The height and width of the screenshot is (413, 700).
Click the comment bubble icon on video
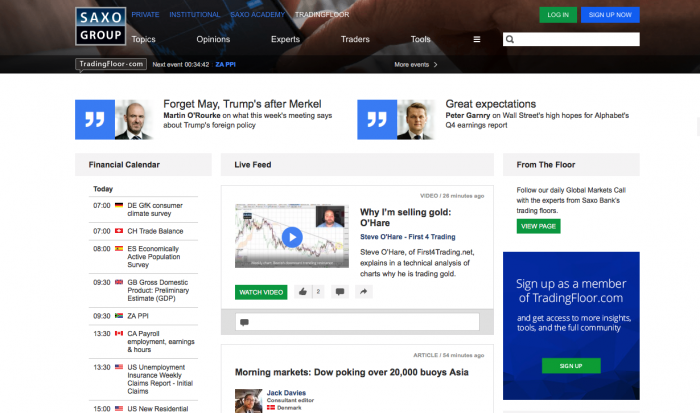[x=340, y=292]
